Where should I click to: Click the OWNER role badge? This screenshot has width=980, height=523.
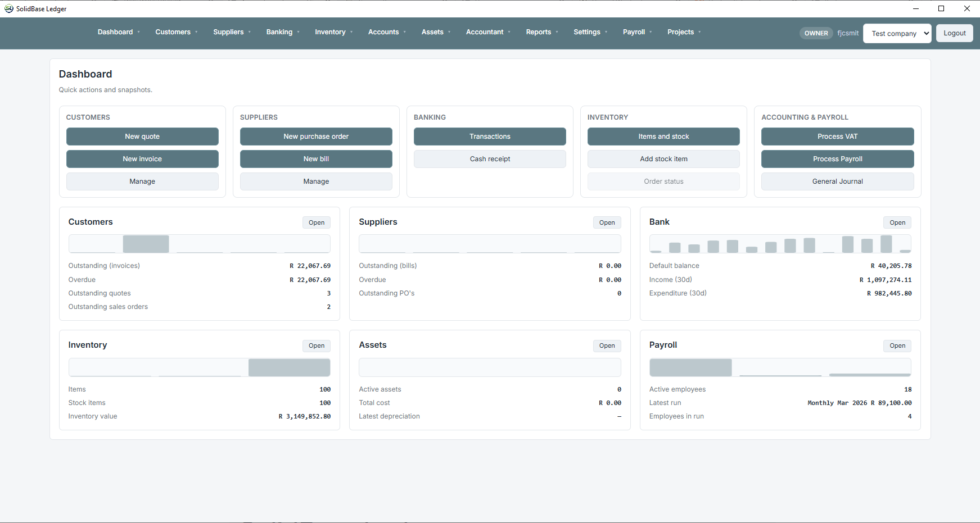point(816,33)
